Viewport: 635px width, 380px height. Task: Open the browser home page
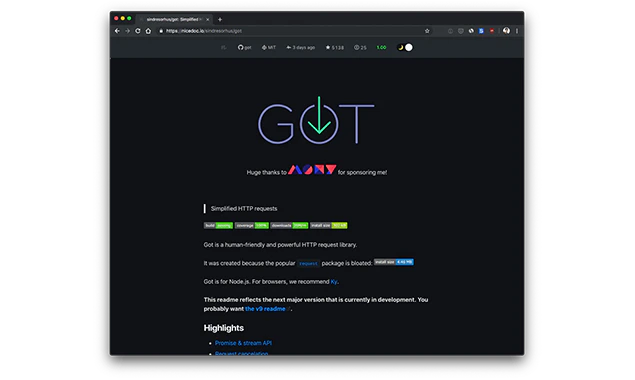(x=148, y=31)
